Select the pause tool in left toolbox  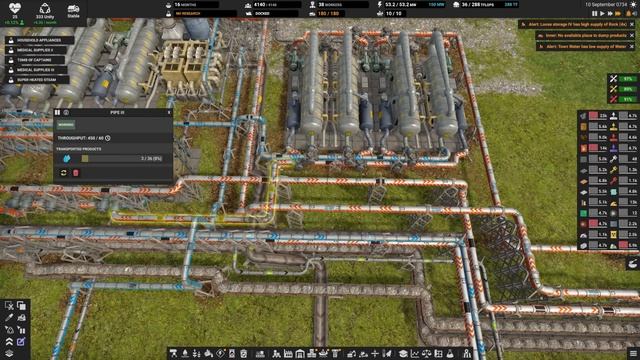pyautogui.click(x=22, y=330)
